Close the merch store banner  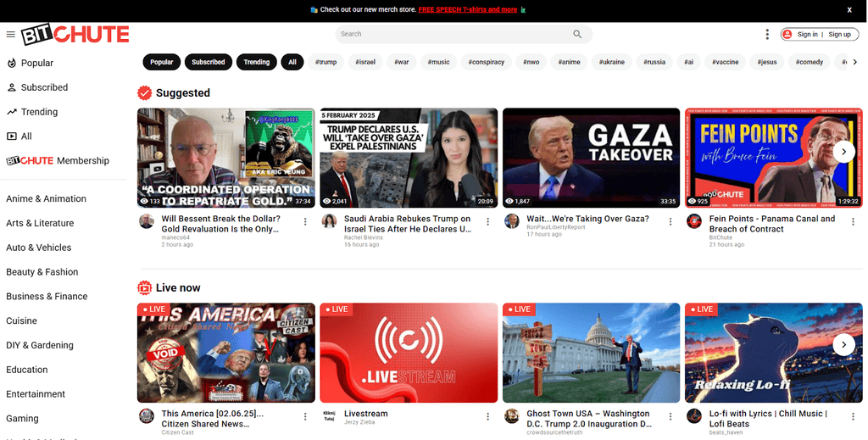849,10
